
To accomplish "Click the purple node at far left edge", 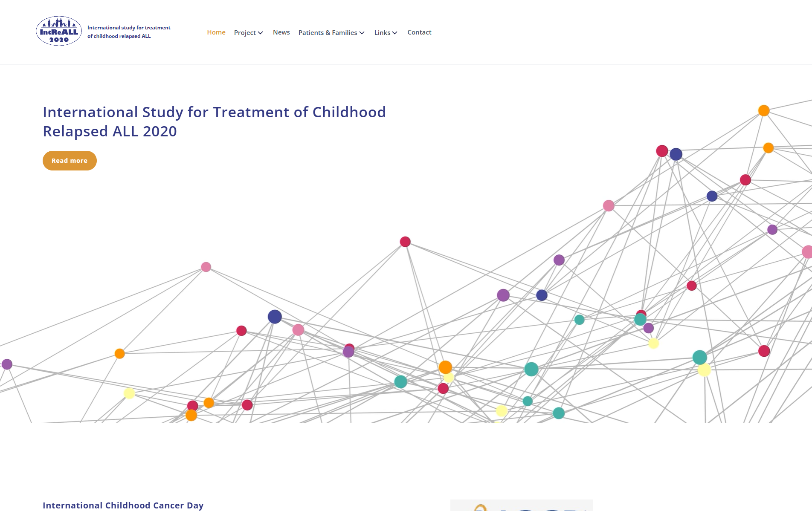I will point(7,364).
